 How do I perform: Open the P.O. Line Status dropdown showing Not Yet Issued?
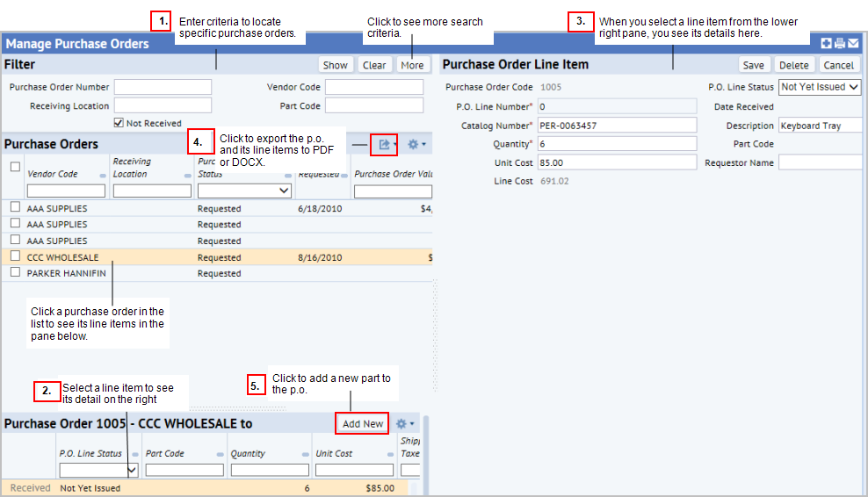tap(820, 87)
